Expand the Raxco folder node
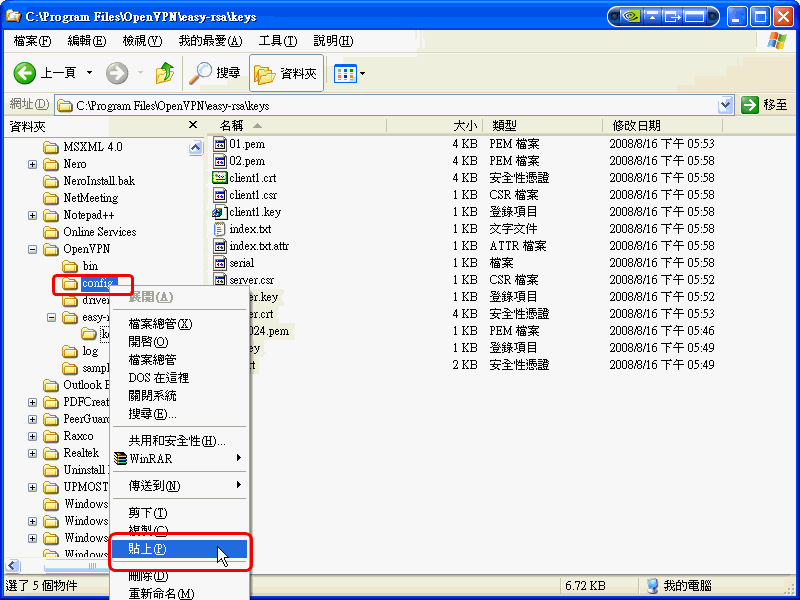Image resolution: width=800 pixels, height=600 pixels. (x=33, y=436)
